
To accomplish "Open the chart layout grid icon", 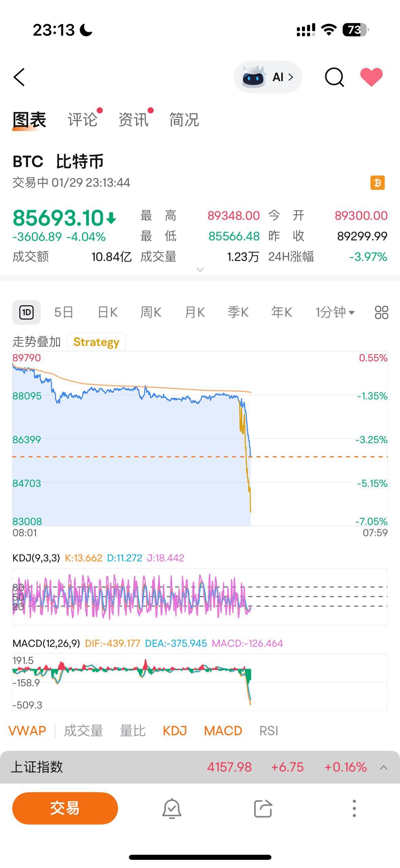I will 381,312.
